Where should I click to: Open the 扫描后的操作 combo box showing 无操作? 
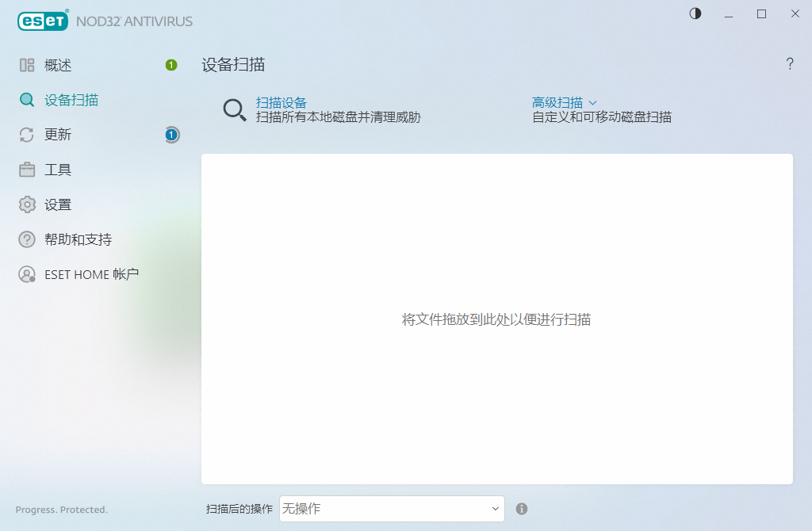tap(392, 509)
